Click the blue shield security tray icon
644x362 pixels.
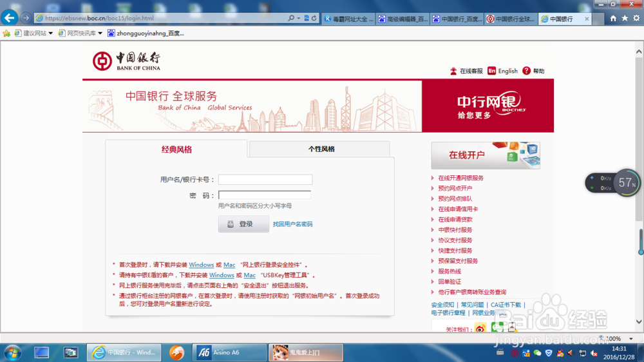point(549,353)
